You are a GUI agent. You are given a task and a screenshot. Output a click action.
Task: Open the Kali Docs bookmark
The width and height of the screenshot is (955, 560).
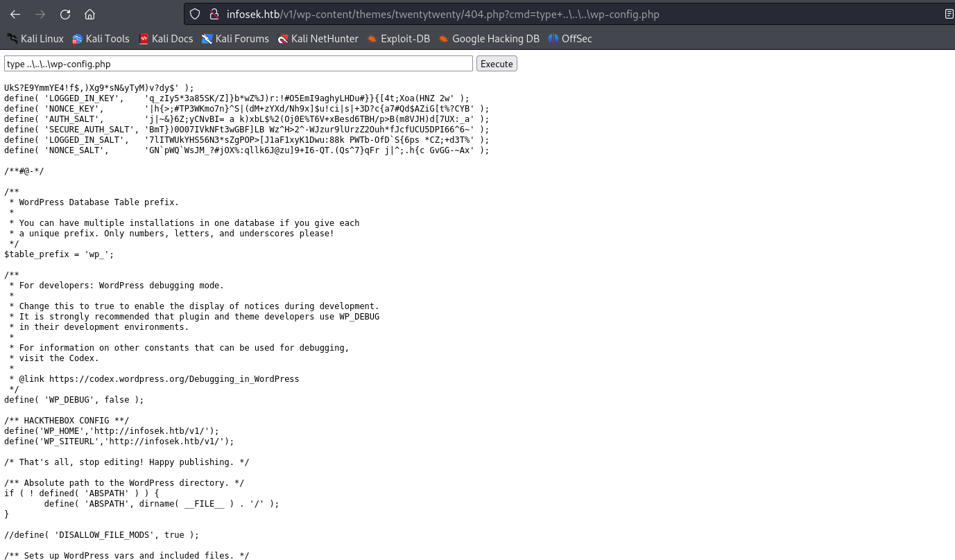pyautogui.click(x=166, y=39)
